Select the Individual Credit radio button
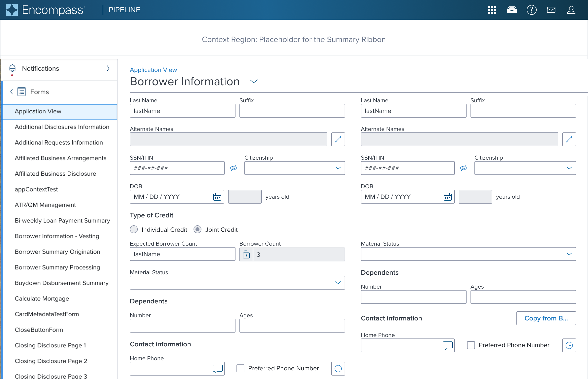The height and width of the screenshot is (379, 588). point(134,230)
